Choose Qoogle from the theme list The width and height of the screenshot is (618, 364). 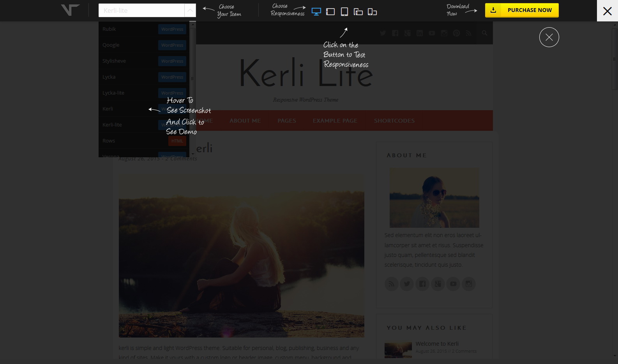144,45
